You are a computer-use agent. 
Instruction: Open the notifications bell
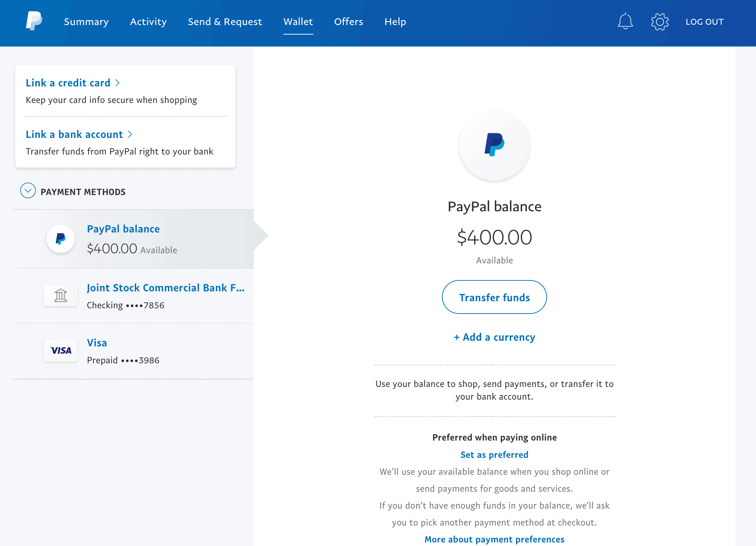625,21
